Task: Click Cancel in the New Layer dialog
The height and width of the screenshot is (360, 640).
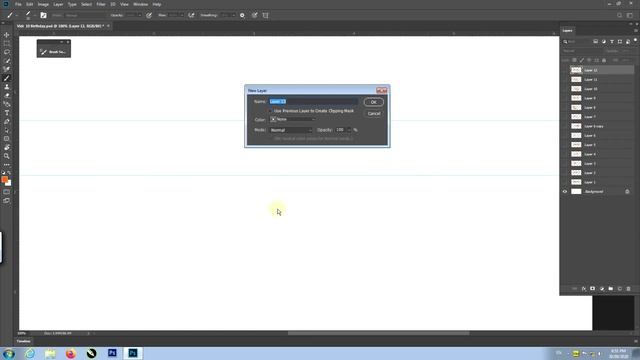Action: tap(373, 113)
